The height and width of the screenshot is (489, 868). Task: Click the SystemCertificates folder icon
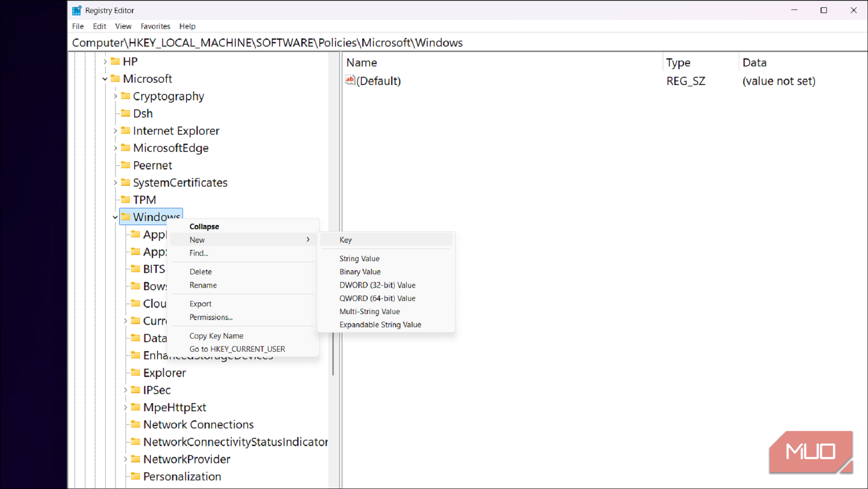click(x=126, y=182)
